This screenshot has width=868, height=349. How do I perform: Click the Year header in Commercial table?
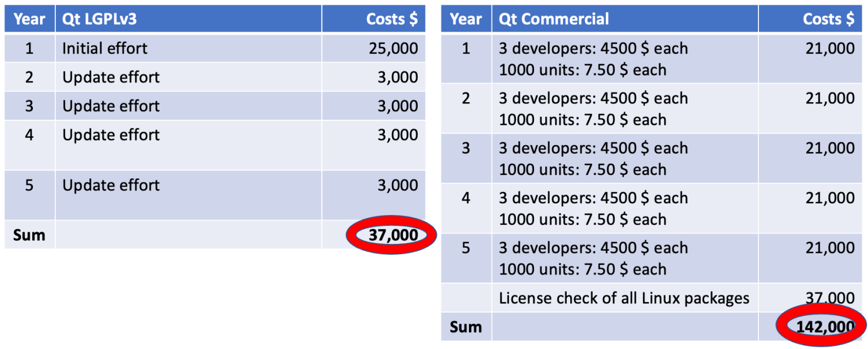[x=466, y=19]
